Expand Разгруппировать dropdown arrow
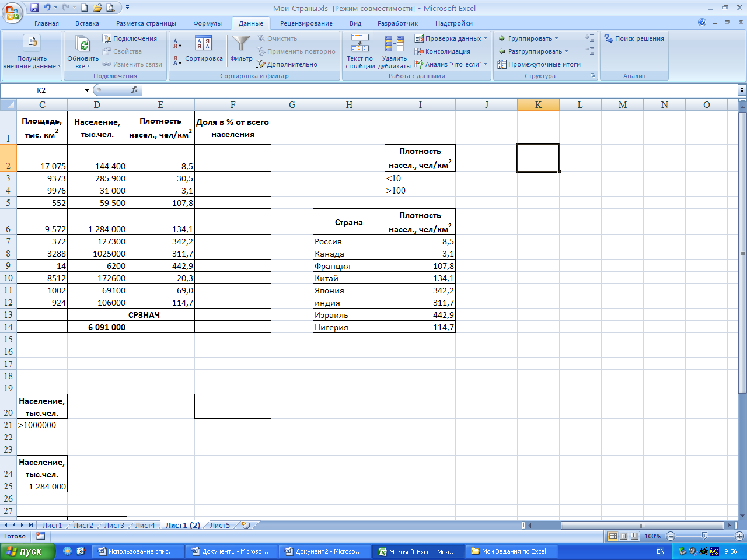 [x=566, y=51]
